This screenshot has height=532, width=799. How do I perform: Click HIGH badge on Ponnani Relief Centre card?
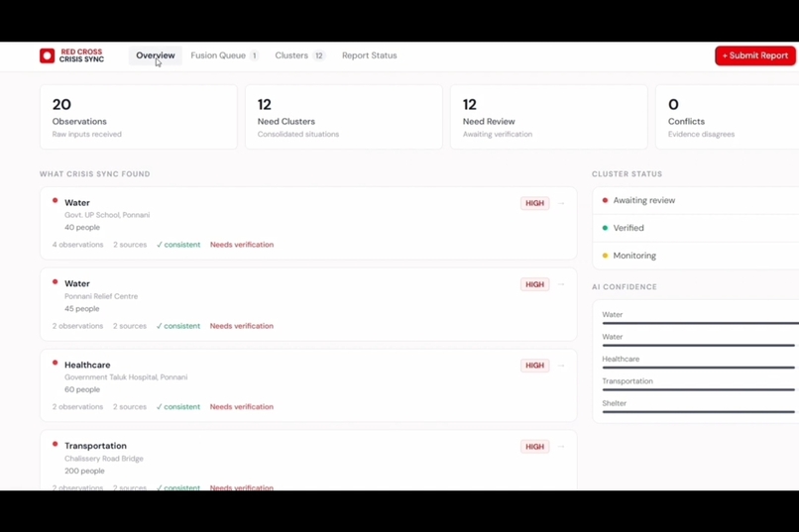(534, 284)
